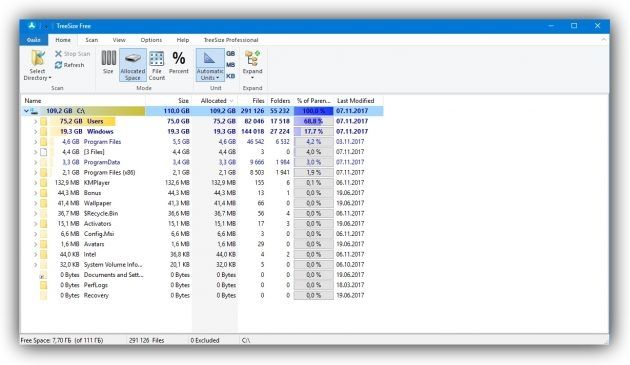This screenshot has width=630, height=365.
Task: Click the 68,8 % bar of Users
Action: (x=313, y=121)
